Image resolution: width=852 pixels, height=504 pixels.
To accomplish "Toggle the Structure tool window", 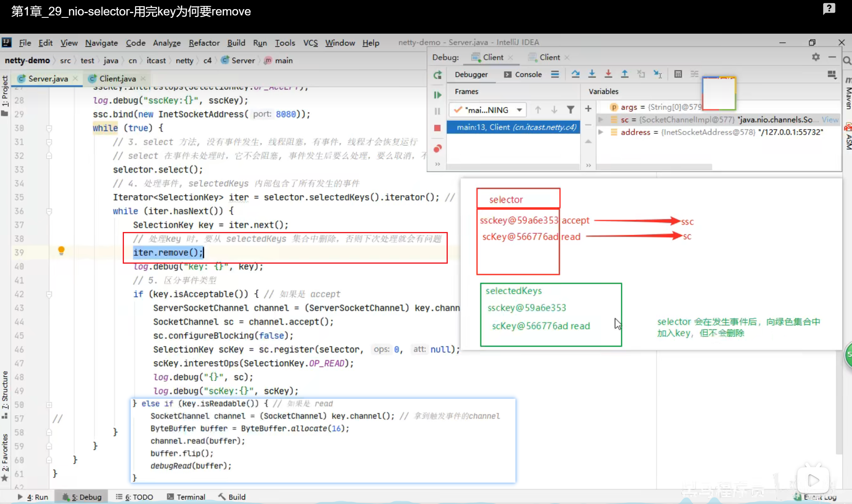I will [5, 395].
